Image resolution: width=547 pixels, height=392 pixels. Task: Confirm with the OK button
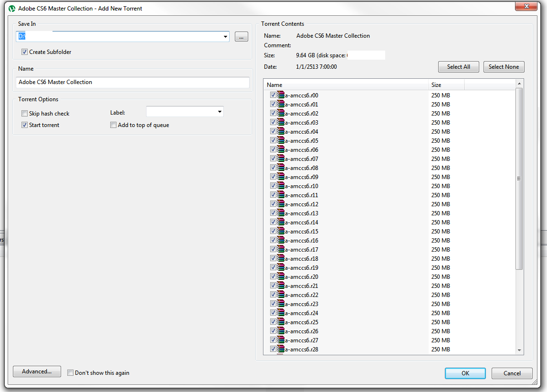tap(465, 373)
